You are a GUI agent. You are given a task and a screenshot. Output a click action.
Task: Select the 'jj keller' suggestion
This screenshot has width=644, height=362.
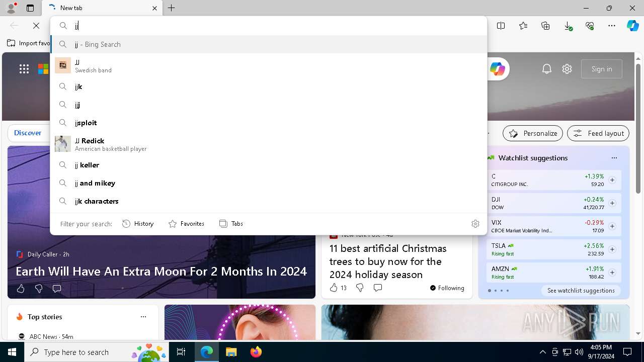[x=269, y=165]
